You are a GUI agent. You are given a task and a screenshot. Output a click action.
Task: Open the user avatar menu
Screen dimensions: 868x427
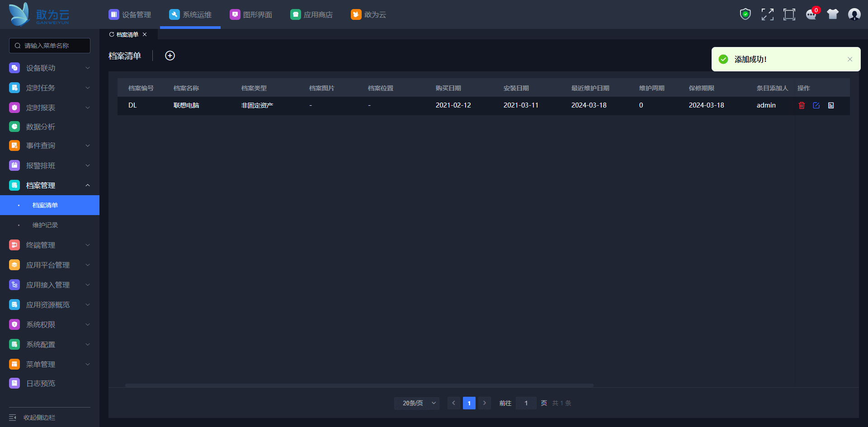[x=854, y=14]
